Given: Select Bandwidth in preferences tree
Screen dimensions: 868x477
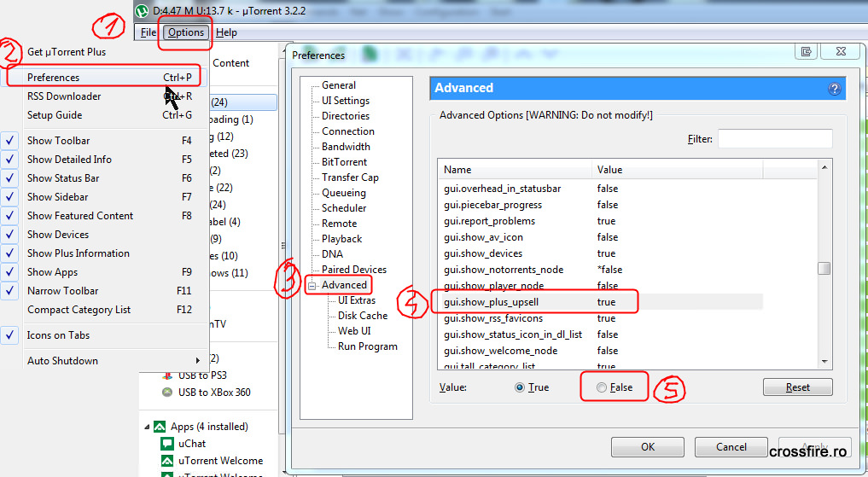Looking at the screenshot, I should click(346, 147).
